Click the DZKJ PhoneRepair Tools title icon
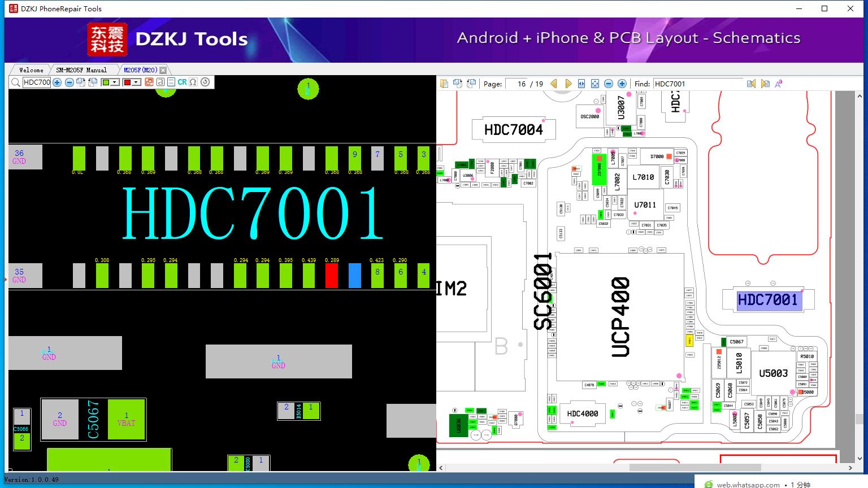 (x=13, y=8)
